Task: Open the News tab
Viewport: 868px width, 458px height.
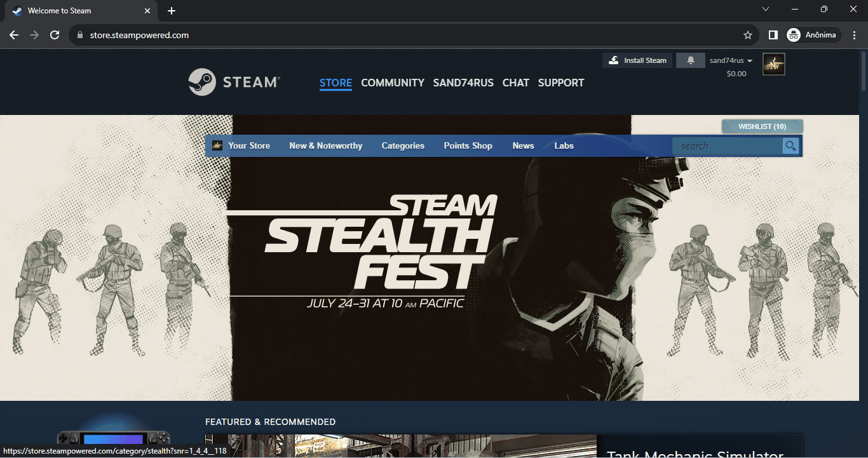Action: [x=524, y=145]
